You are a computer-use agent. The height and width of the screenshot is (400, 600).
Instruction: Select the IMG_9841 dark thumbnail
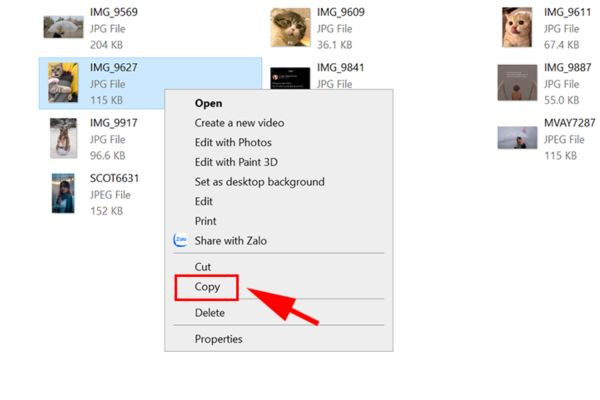[290, 78]
